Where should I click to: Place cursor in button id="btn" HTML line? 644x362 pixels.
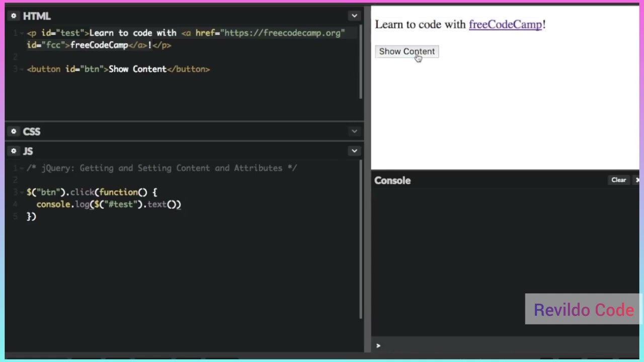118,69
